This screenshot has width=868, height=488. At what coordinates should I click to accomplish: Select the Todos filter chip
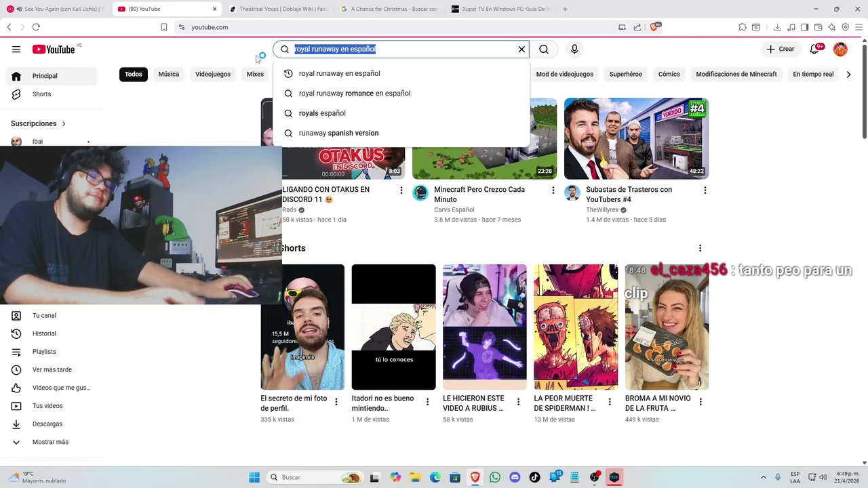pyautogui.click(x=134, y=75)
